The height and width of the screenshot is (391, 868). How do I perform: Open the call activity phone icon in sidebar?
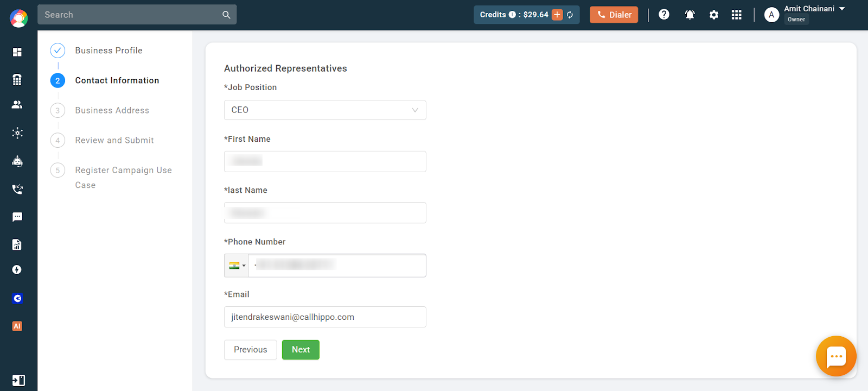pyautogui.click(x=17, y=189)
